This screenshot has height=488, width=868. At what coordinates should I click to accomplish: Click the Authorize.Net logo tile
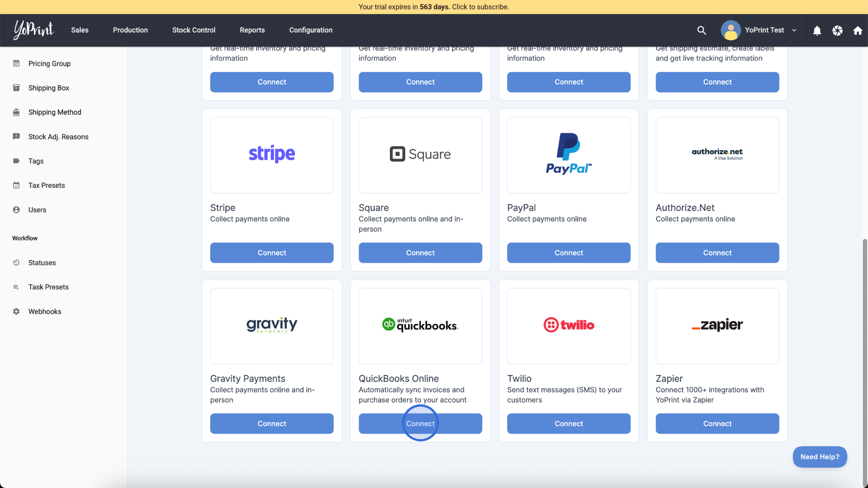[x=717, y=155]
